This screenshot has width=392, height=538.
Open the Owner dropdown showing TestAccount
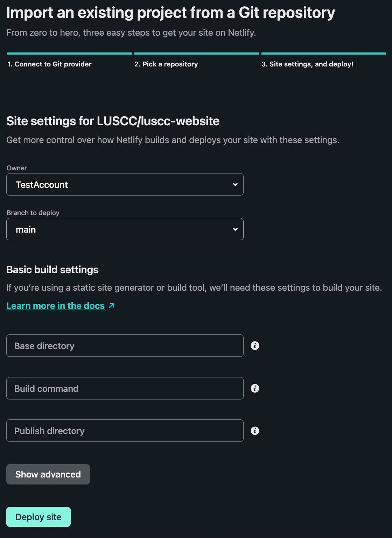pyautogui.click(x=125, y=184)
